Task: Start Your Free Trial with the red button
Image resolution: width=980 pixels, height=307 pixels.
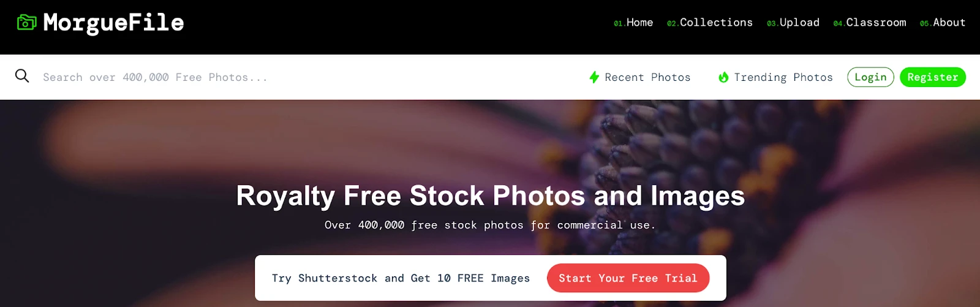Action: [628, 278]
